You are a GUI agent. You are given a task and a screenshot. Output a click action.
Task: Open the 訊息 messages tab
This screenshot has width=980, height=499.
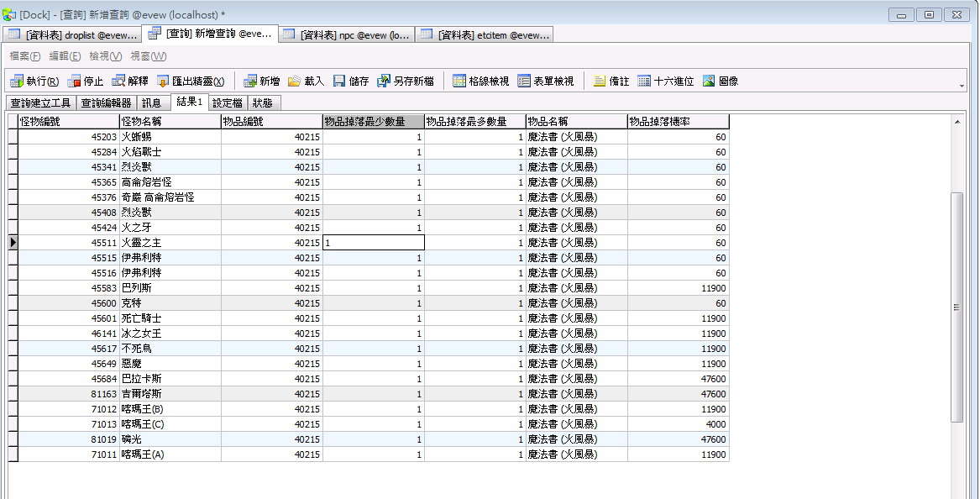click(x=152, y=102)
